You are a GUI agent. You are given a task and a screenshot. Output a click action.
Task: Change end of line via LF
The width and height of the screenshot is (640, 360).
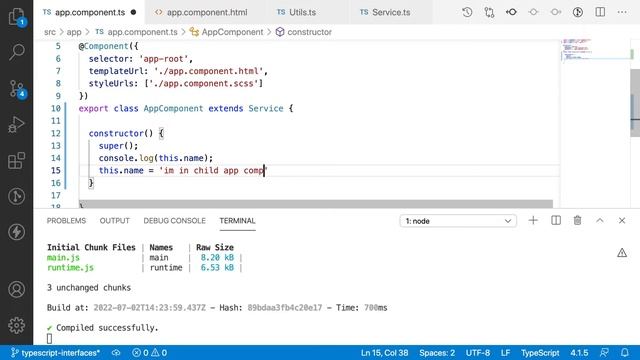coord(505,353)
